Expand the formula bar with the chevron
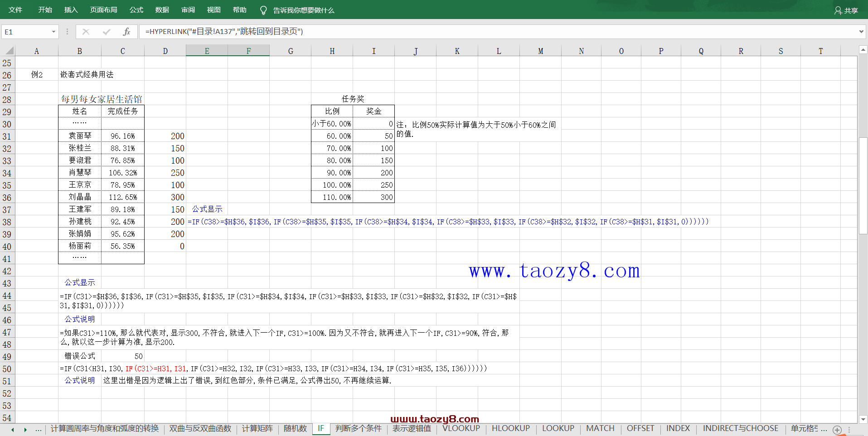Viewport: 868px width, 436px height. coord(861,32)
